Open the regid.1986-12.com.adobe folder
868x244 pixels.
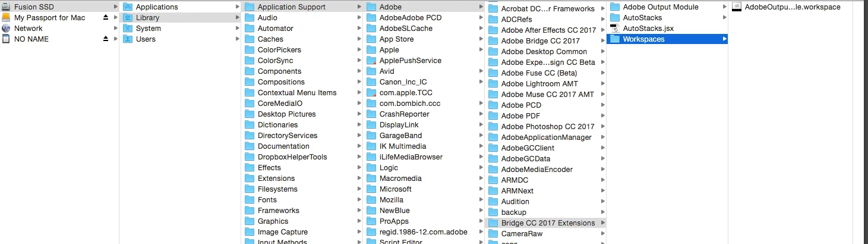(424, 232)
